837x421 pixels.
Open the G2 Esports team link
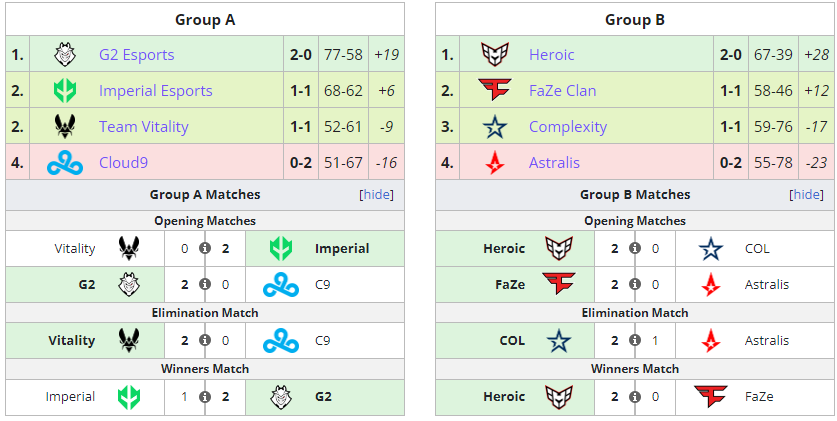tap(136, 55)
